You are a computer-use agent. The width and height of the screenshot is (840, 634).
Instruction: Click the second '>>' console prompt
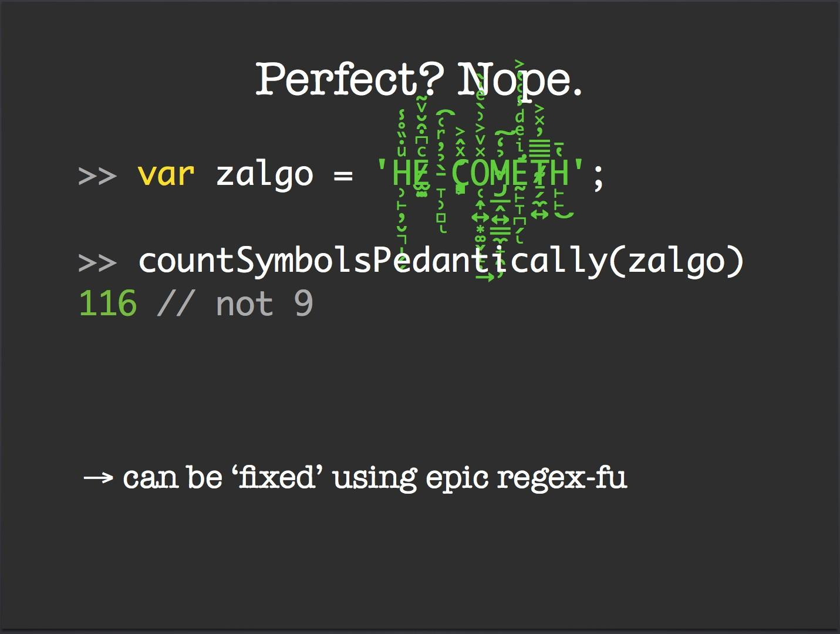click(x=97, y=262)
